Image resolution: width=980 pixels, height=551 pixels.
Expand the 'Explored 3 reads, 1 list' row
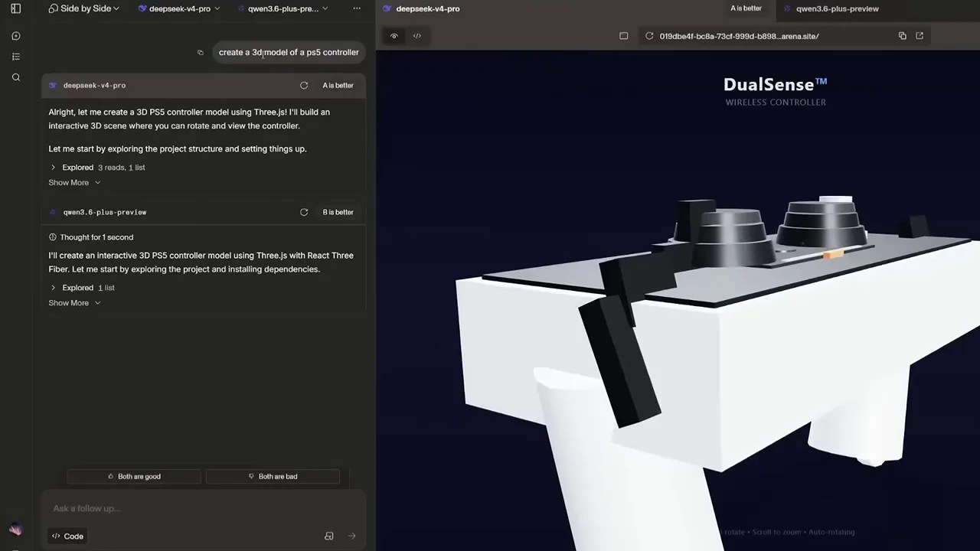98,168
